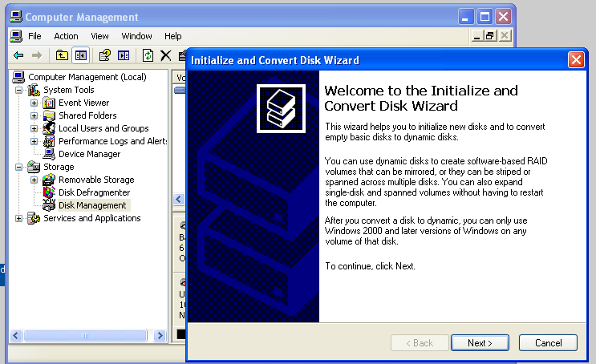Click the Show/Hide Action Pane toolbar icon
Viewport: 596px width, 364px height.
click(124, 56)
